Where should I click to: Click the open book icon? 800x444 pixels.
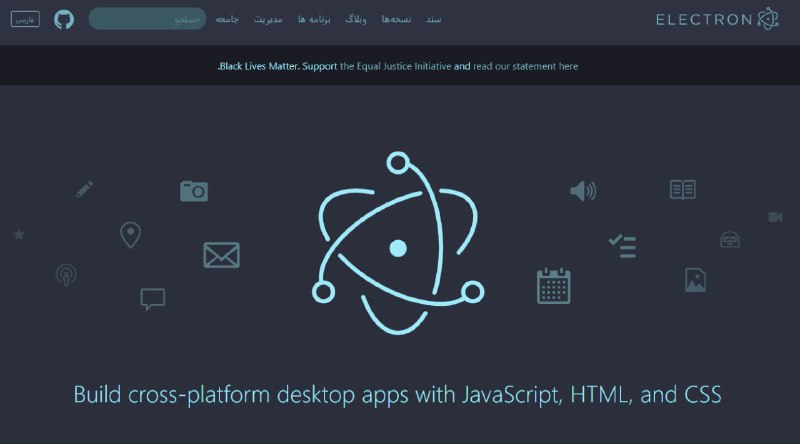point(683,189)
